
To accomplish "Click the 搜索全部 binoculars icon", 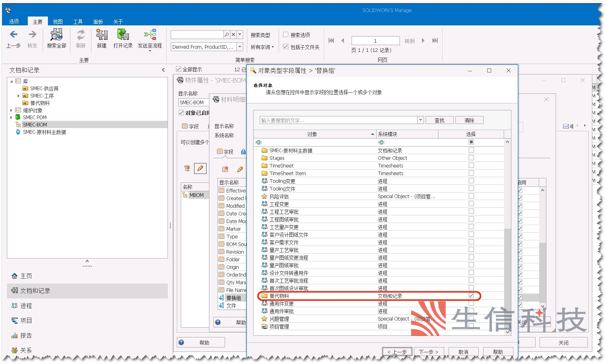I will point(56,35).
